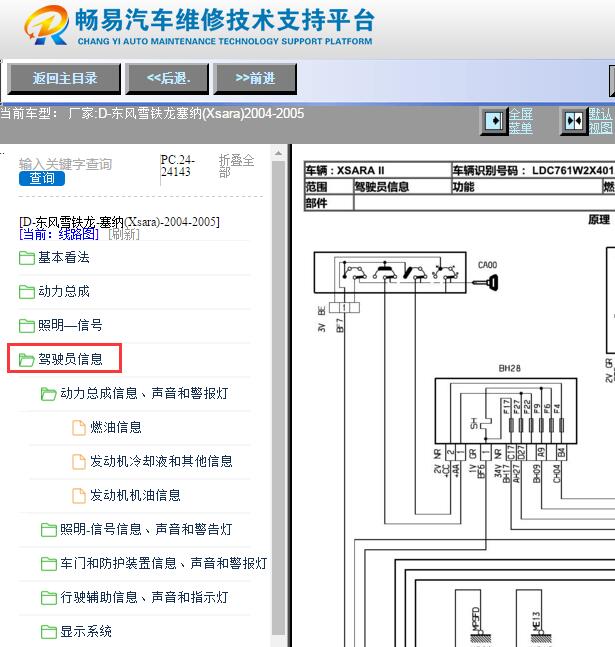The width and height of the screenshot is (615, 647).
Task: Click the [D-东风雪铁龙-塞纳(Xsara)-2004-2005] tree title
Action: [x=119, y=222]
